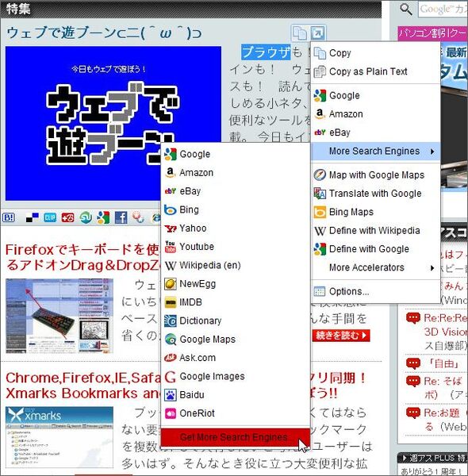Search selection with Google in main menu
The width and height of the screenshot is (468, 476).
[x=375, y=95]
